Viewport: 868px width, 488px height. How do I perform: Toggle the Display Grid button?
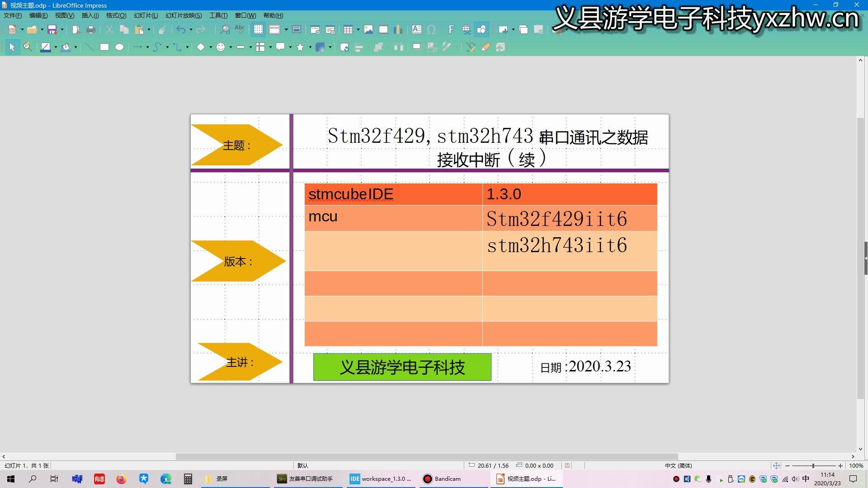point(258,30)
